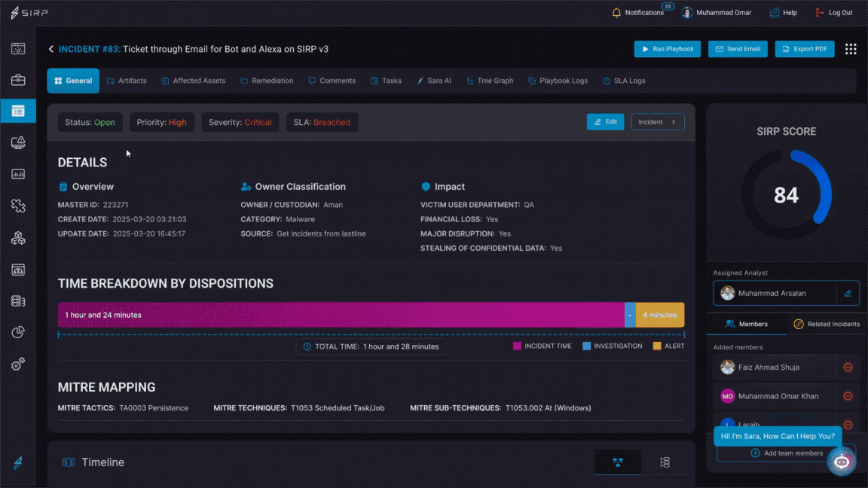Open the SLA Logs tab

pos(624,81)
